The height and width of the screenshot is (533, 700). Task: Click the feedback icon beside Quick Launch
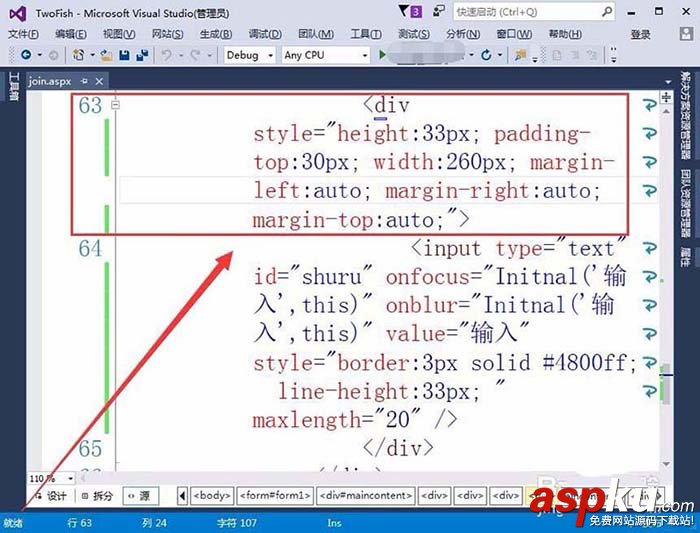coord(439,11)
